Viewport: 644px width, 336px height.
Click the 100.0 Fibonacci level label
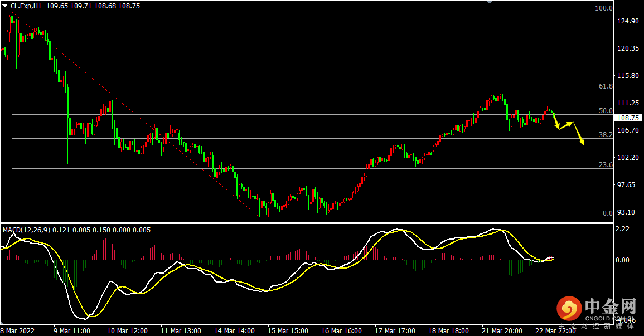pos(603,8)
